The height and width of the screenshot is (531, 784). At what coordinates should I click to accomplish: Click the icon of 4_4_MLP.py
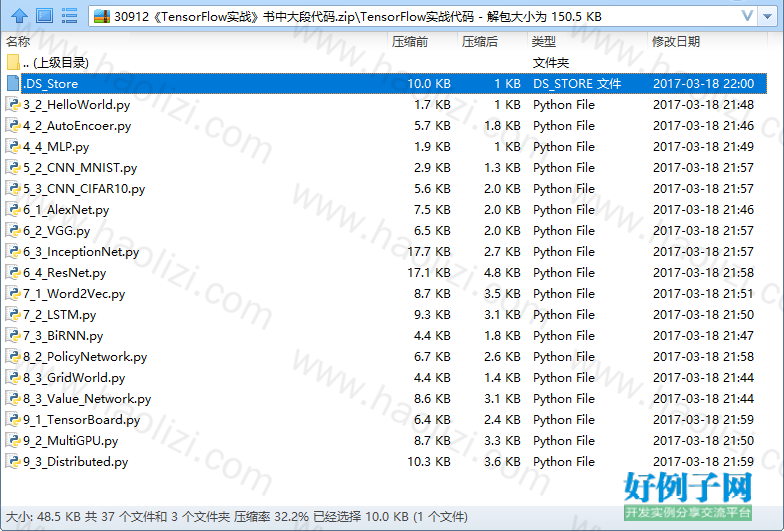click(x=12, y=146)
